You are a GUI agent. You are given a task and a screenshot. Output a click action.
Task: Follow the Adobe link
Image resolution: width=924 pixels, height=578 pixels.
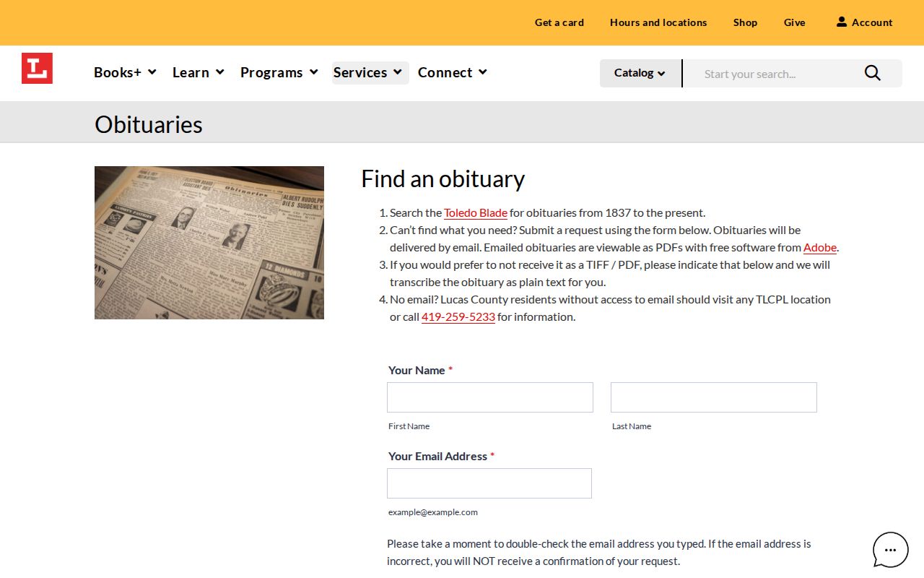(x=820, y=247)
